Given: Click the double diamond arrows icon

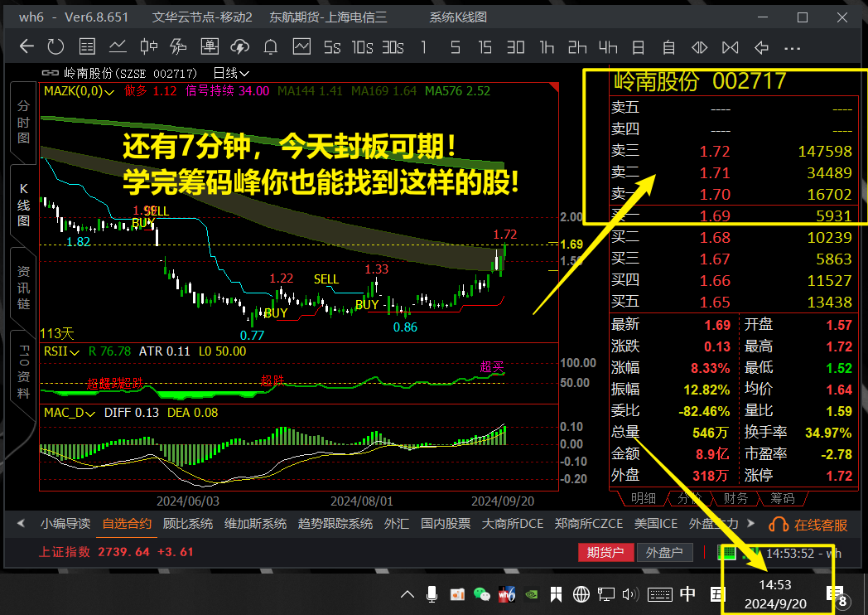Looking at the screenshot, I should click(700, 47).
